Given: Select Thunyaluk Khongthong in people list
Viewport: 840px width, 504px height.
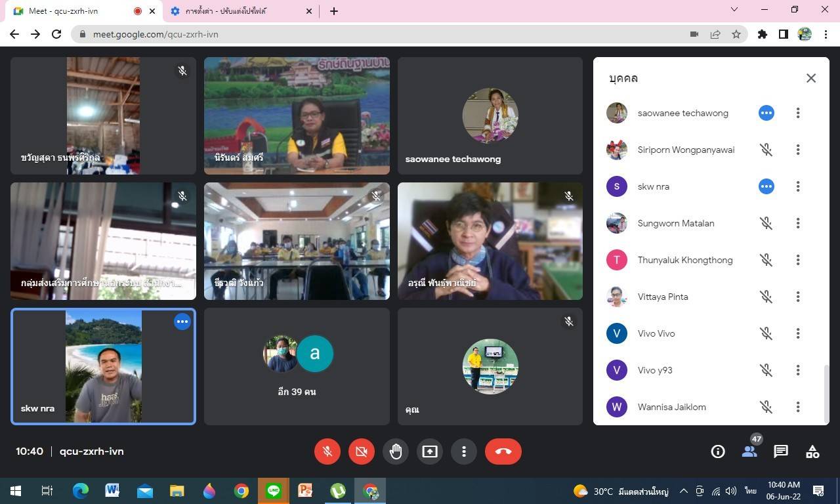Looking at the screenshot, I should pos(684,260).
